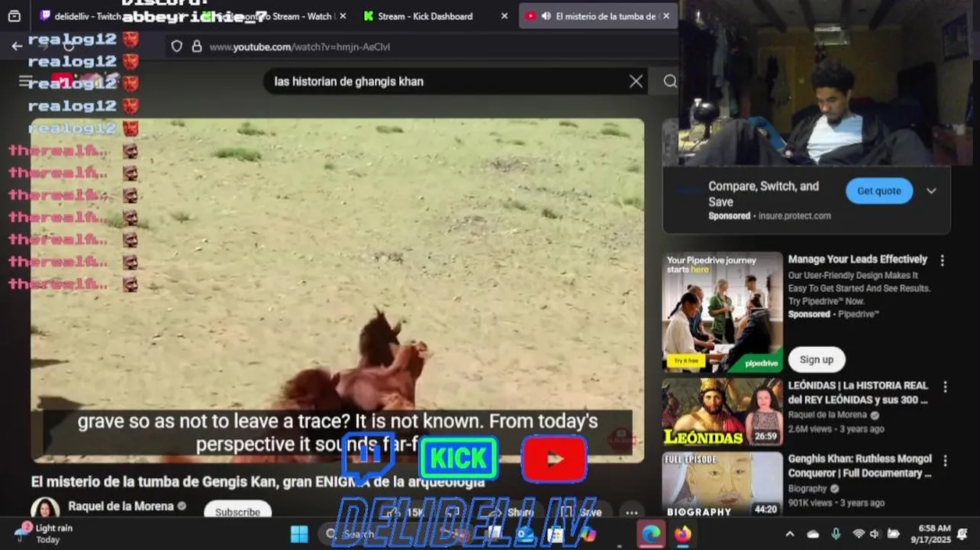Open the Raquel de la Morena channel name

(121, 506)
